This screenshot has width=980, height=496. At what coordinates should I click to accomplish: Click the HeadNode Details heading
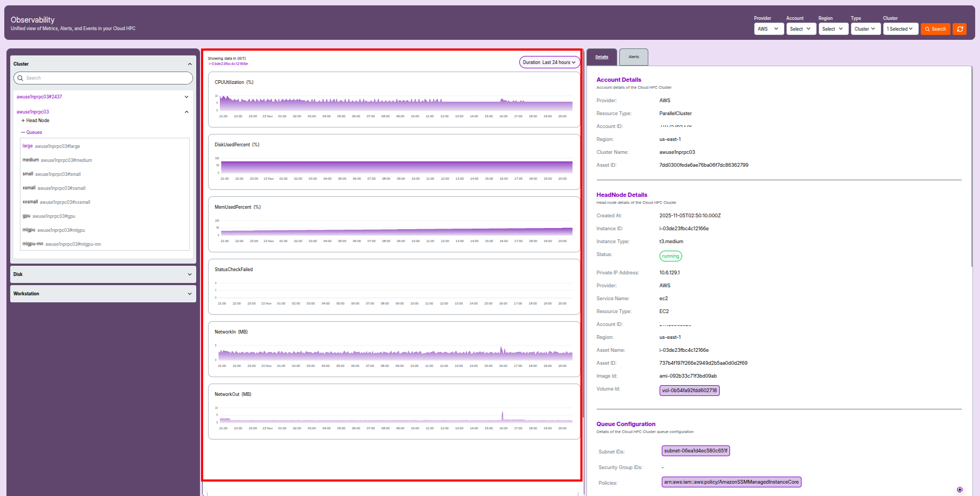point(622,195)
